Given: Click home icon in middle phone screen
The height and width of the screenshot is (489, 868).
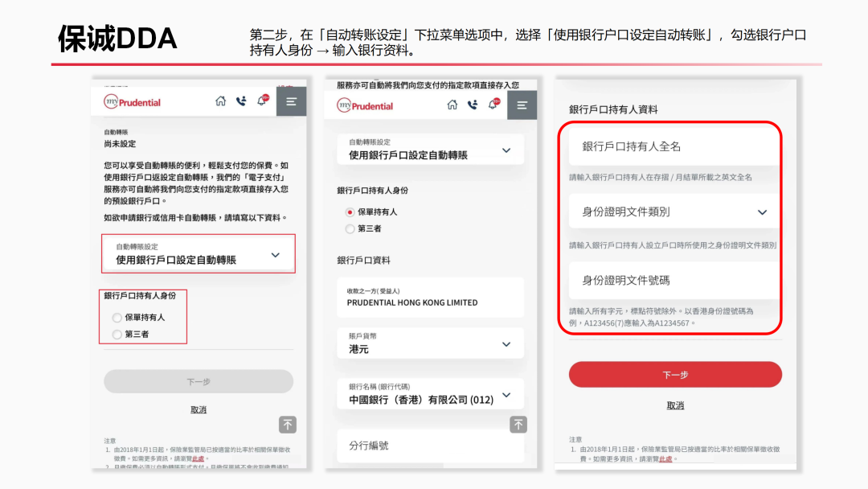Looking at the screenshot, I should pyautogui.click(x=452, y=105).
